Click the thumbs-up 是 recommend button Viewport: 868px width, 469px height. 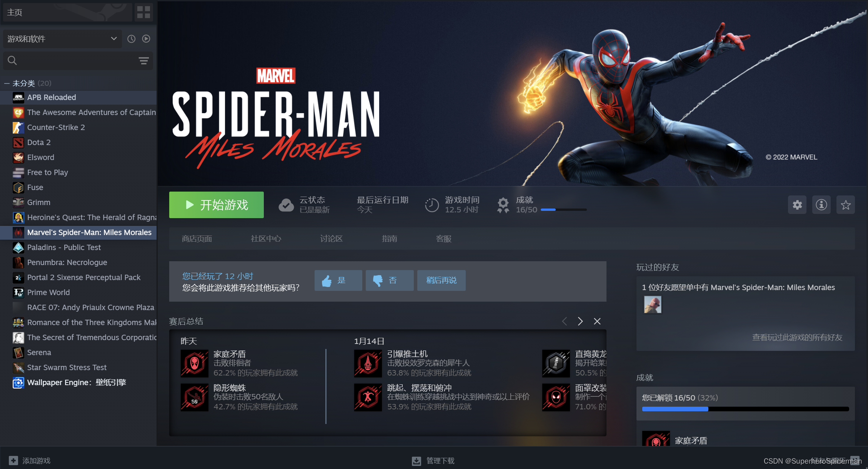pyautogui.click(x=338, y=280)
